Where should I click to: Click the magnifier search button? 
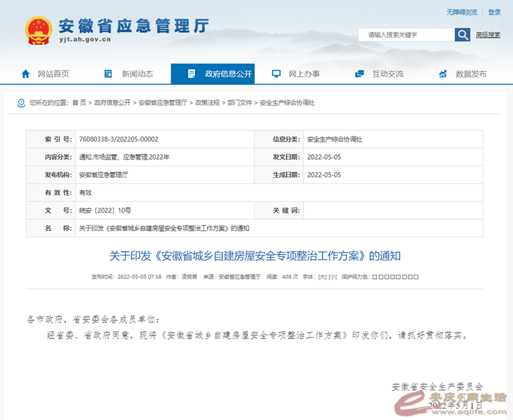(x=462, y=35)
